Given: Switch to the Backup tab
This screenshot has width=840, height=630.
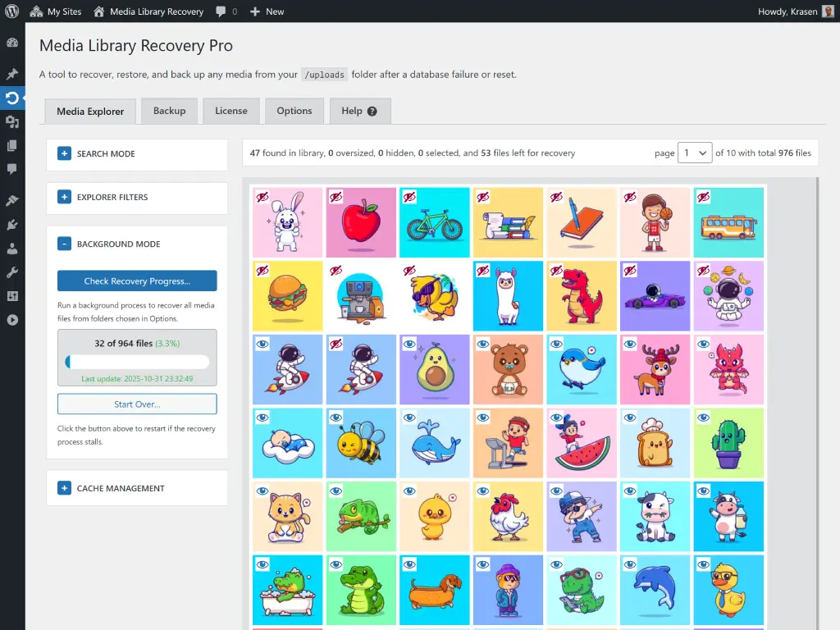Looking at the screenshot, I should point(169,110).
